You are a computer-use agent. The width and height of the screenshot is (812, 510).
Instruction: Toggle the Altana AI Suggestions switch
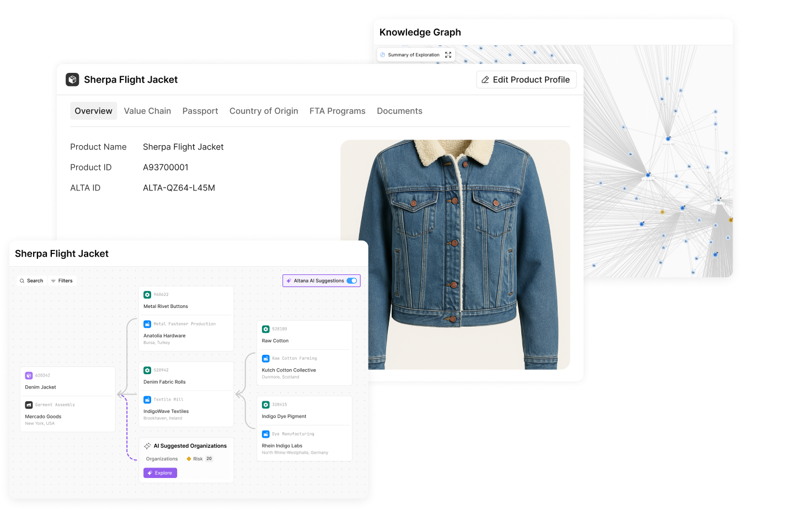pyautogui.click(x=352, y=280)
